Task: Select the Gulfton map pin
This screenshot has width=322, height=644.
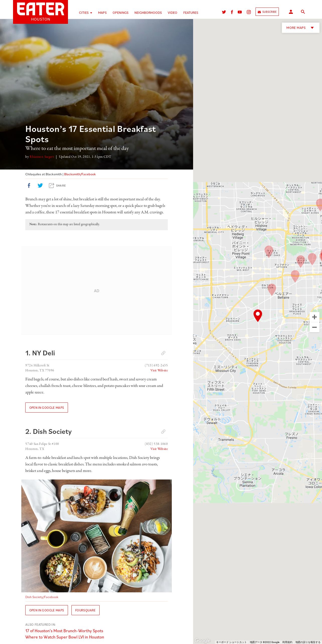Action: coord(272,289)
